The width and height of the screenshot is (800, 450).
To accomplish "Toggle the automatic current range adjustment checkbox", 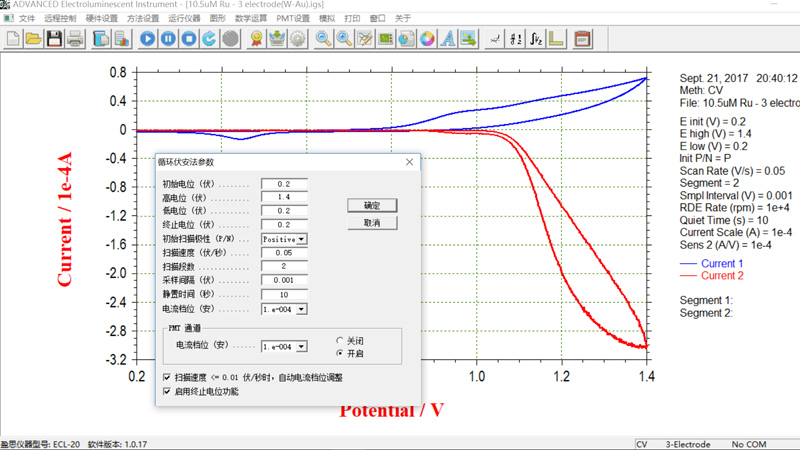I will coord(168,378).
